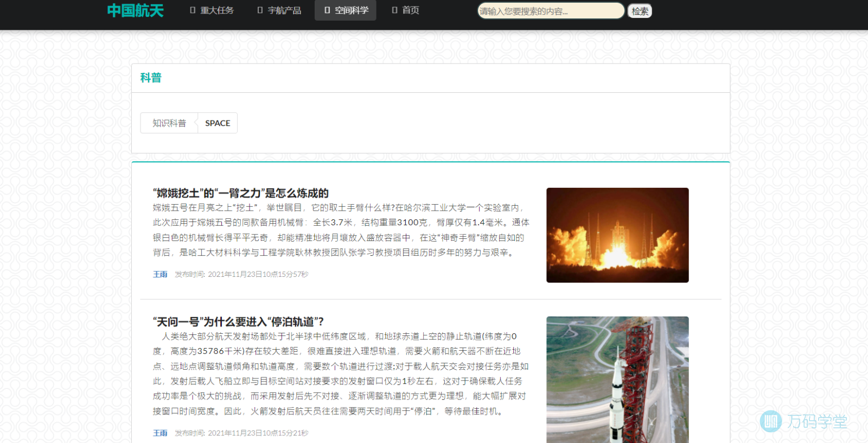Focus the search box in the header
Viewport: 868px width, 443px height.
[x=550, y=11]
